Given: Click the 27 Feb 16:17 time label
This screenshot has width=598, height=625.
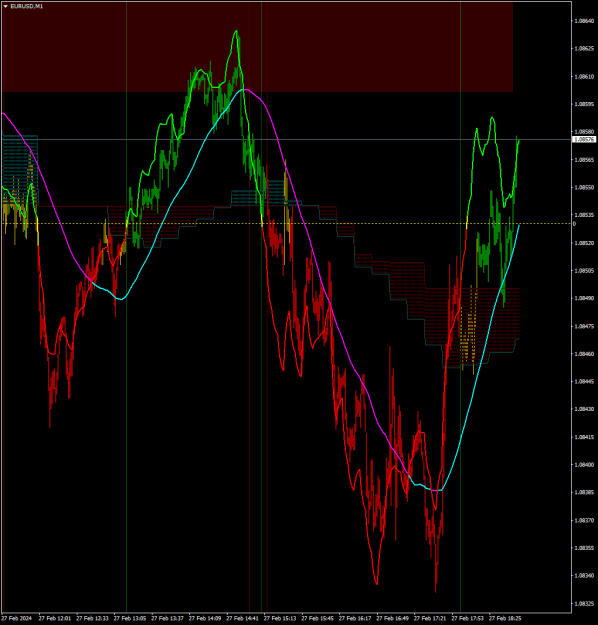Looking at the screenshot, I should [x=355, y=619].
